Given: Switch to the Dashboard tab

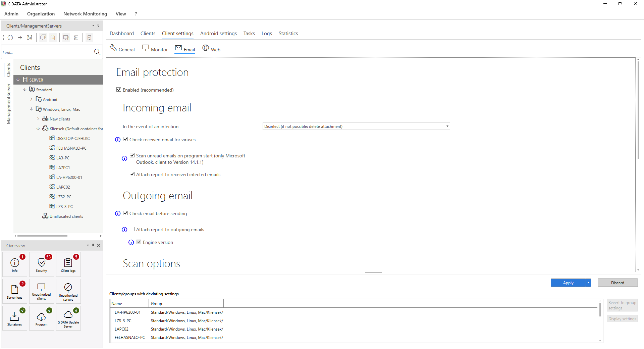Looking at the screenshot, I should tap(122, 34).
